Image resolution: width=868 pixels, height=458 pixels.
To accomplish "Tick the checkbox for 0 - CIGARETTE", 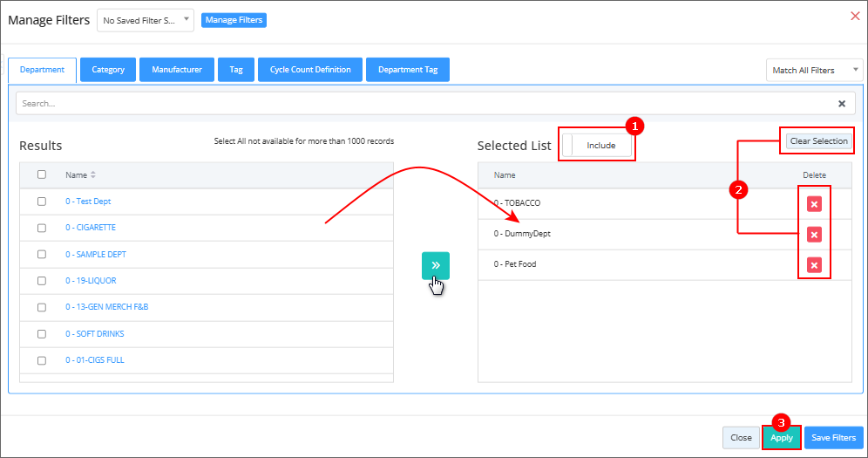I will coord(42,228).
